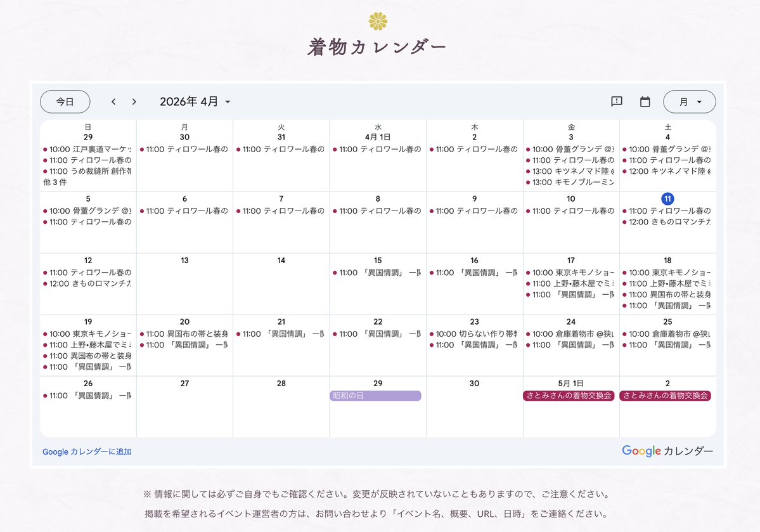This screenshot has height=532, width=760.
Task: Show more events via 他 3 件
Action: point(55,183)
